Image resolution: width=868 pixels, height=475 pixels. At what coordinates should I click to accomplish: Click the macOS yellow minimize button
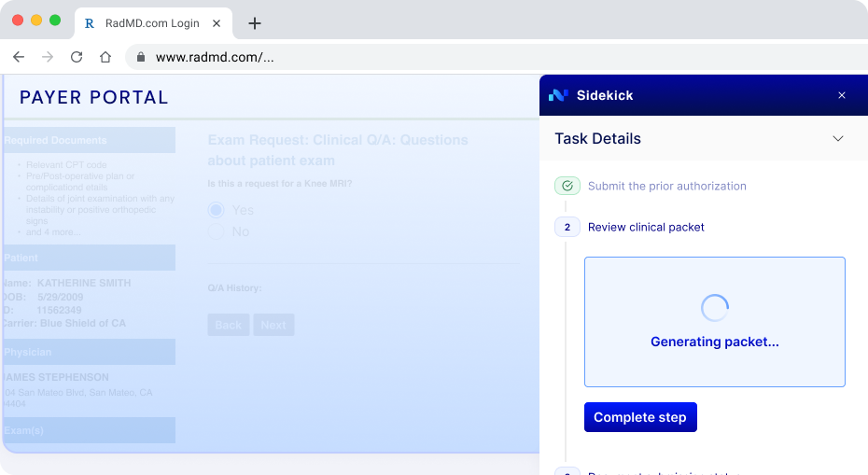(36, 21)
